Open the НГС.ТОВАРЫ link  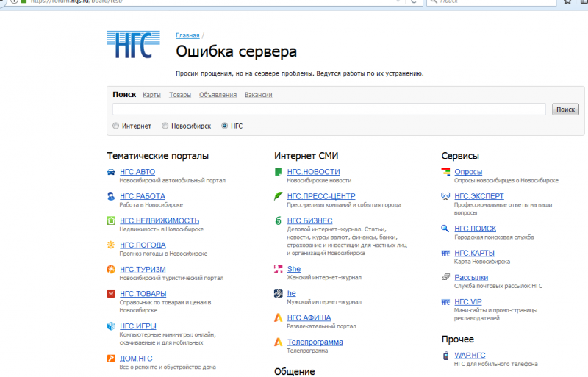(143, 294)
